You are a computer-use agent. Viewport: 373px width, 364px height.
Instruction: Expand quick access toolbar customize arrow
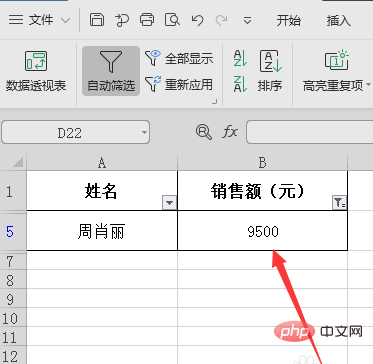click(247, 21)
